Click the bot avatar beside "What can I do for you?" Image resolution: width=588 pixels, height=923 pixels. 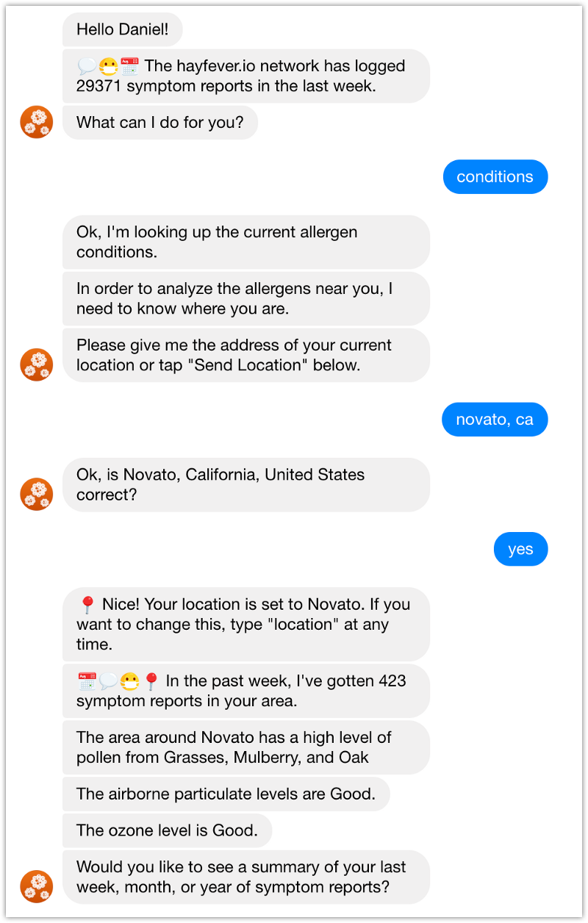[37, 122]
